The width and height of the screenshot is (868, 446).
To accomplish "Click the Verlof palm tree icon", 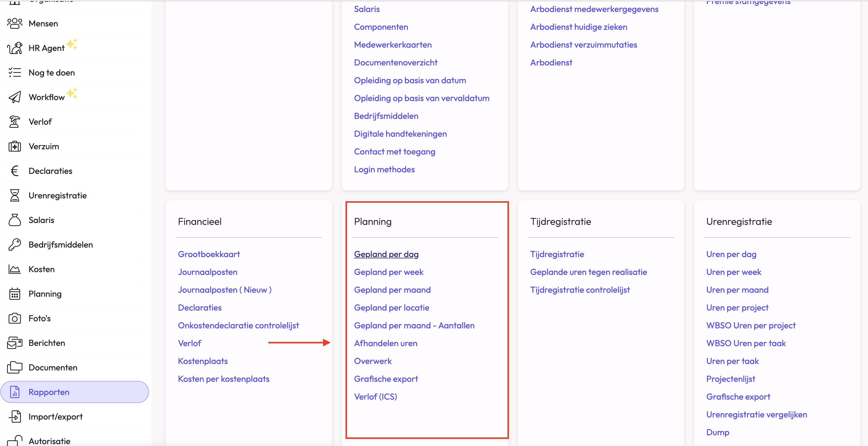I will click(x=14, y=122).
